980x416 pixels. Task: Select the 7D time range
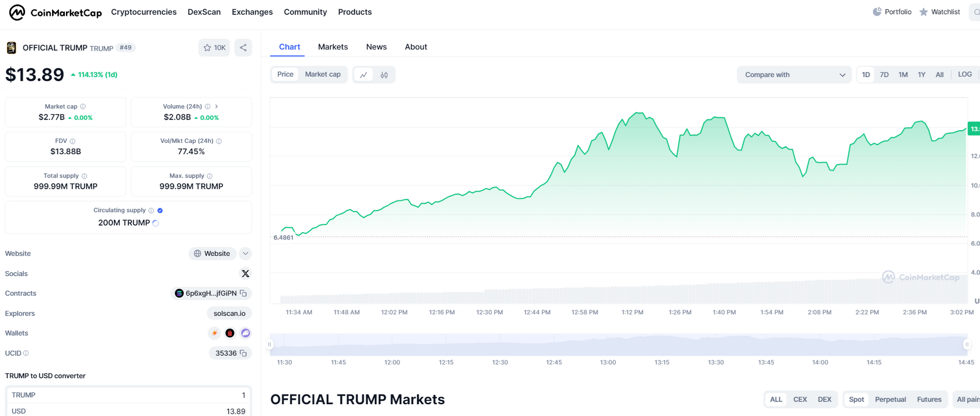885,75
